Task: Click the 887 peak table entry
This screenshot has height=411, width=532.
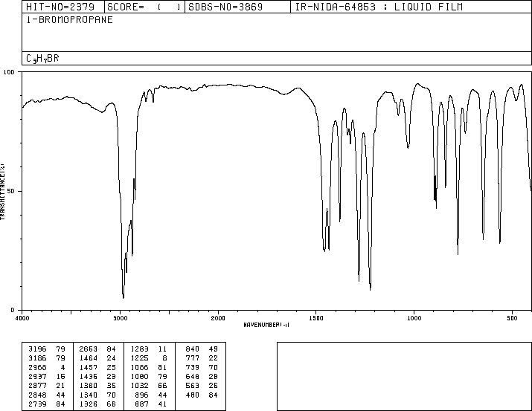Action: click(151, 404)
